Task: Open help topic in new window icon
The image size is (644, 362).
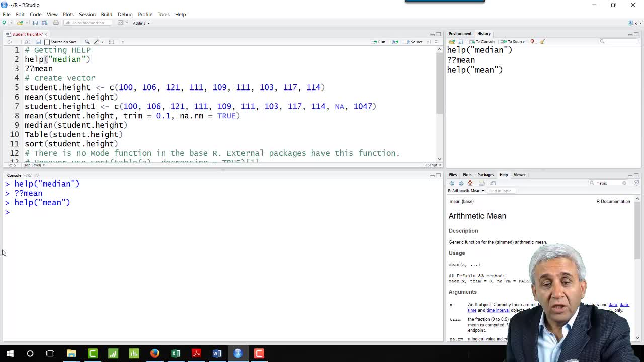Action: coord(493,183)
